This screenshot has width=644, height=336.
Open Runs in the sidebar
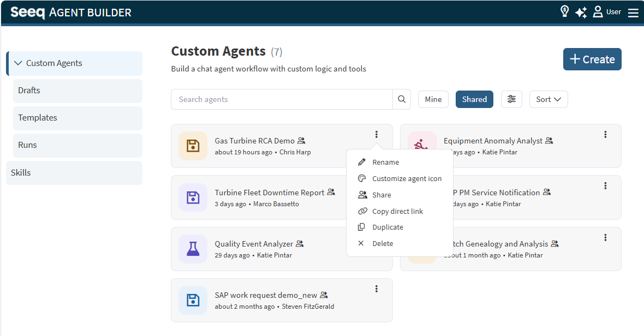(77, 145)
